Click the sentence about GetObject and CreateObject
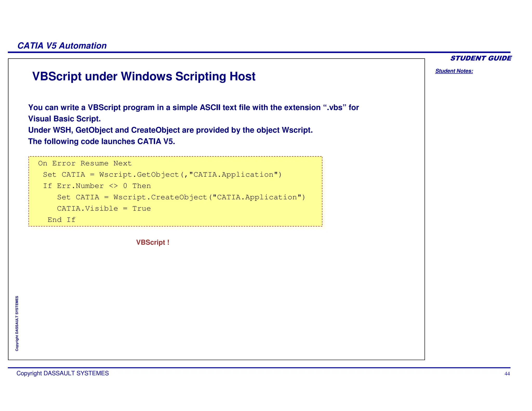532x411 pixels. coord(170,130)
